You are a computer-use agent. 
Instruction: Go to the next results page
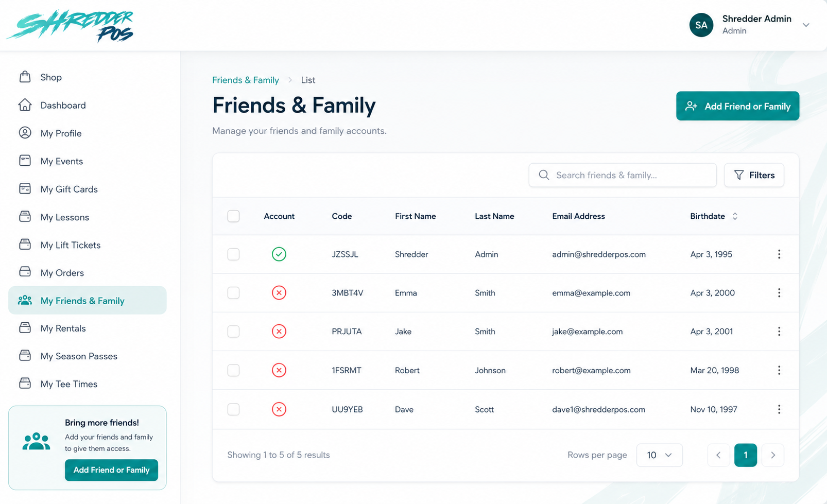pos(772,455)
